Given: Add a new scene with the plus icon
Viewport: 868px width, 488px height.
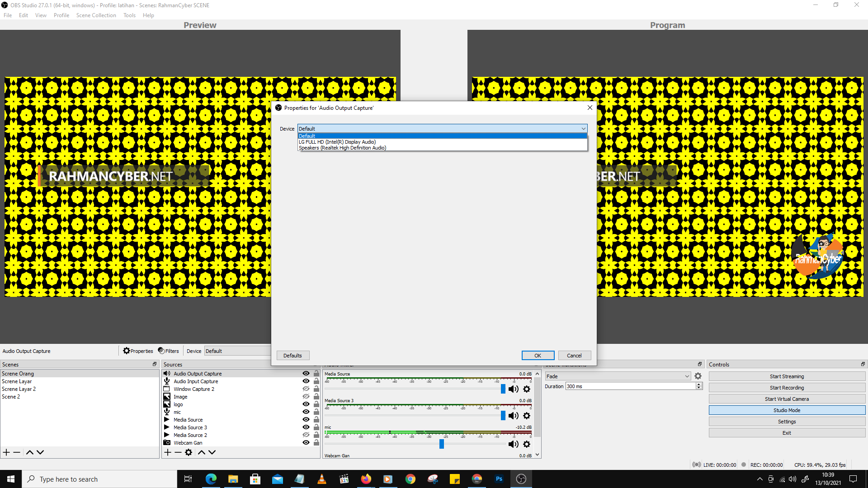Looking at the screenshot, I should [6, 452].
